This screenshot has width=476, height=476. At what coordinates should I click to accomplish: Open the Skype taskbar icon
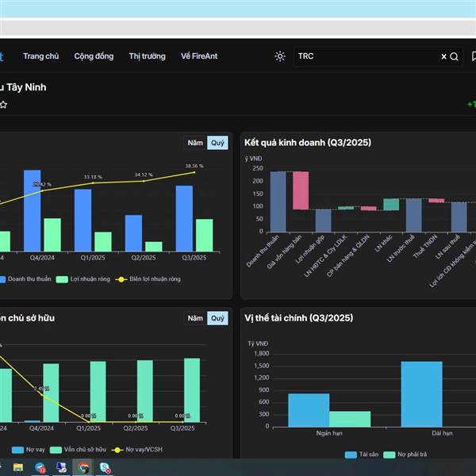tap(105, 467)
